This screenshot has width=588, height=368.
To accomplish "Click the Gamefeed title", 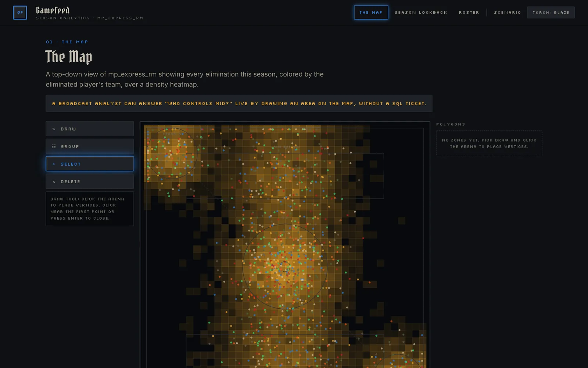I will 53,10.
